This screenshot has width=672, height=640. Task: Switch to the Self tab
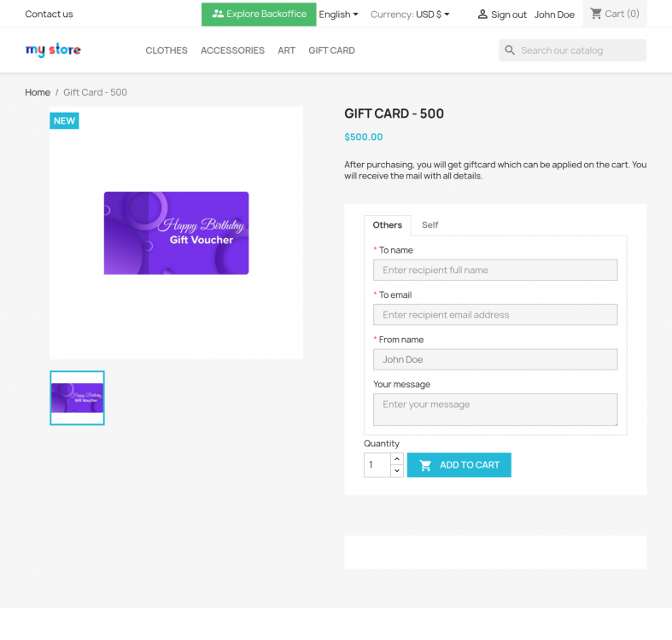coord(429,225)
